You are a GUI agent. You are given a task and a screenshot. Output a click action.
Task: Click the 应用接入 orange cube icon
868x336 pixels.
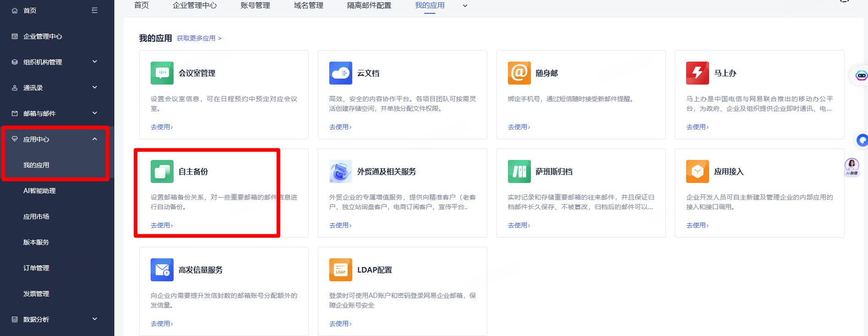pos(698,171)
